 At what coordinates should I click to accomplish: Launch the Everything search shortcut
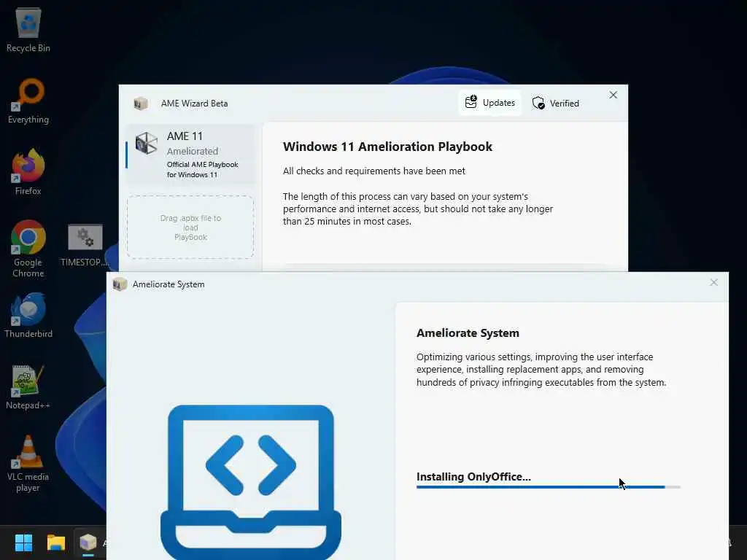point(28,101)
